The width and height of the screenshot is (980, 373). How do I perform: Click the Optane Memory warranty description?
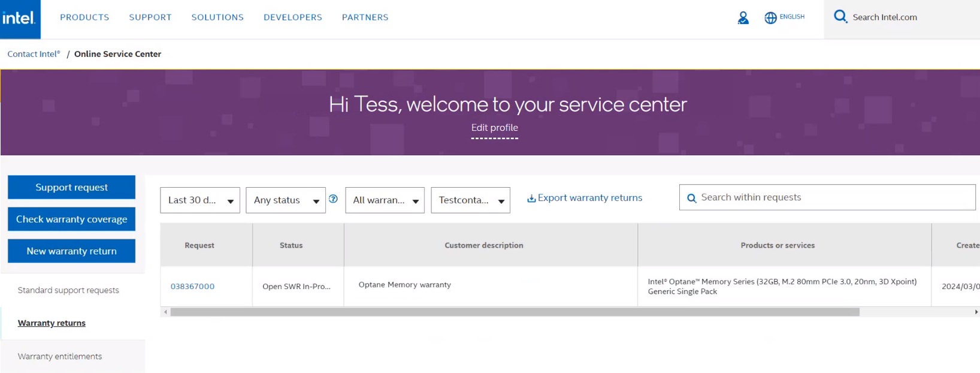tap(405, 285)
